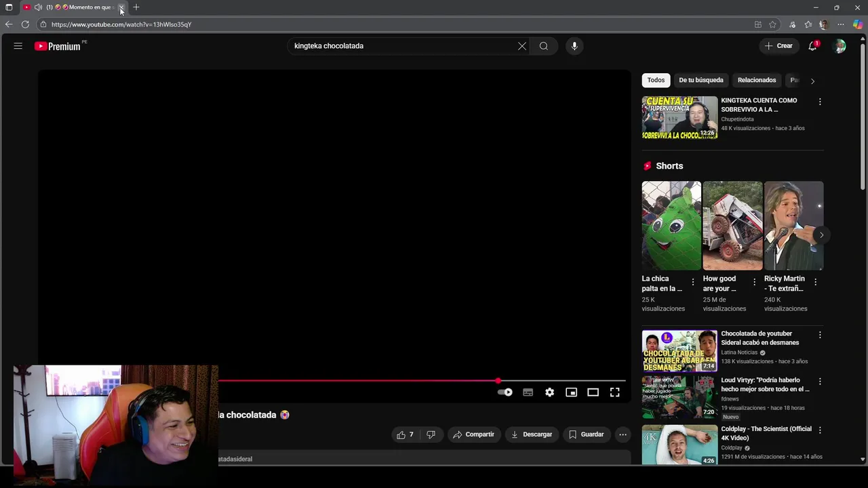This screenshot has height=488, width=868.
Task: Open How good are your short thumbnail
Action: pyautogui.click(x=732, y=226)
